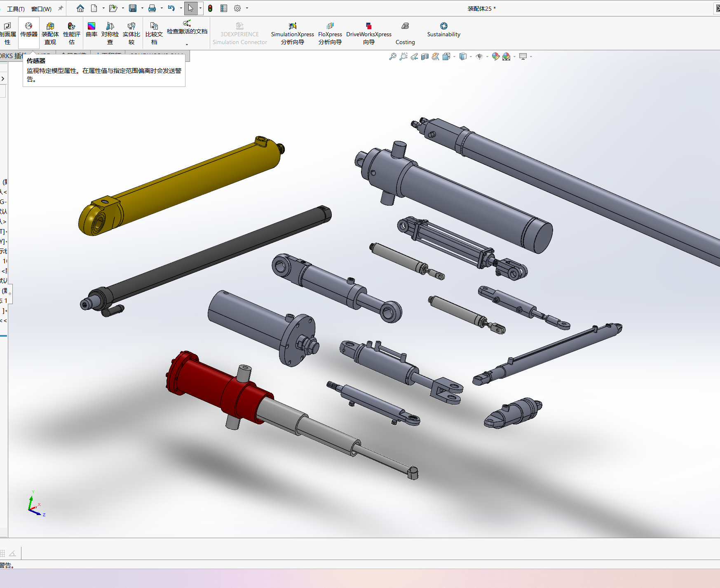Expand the Save dropdown arrow

(x=142, y=8)
